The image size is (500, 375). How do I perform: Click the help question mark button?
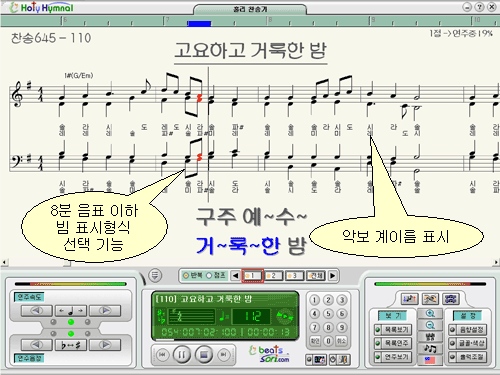coord(479,7)
